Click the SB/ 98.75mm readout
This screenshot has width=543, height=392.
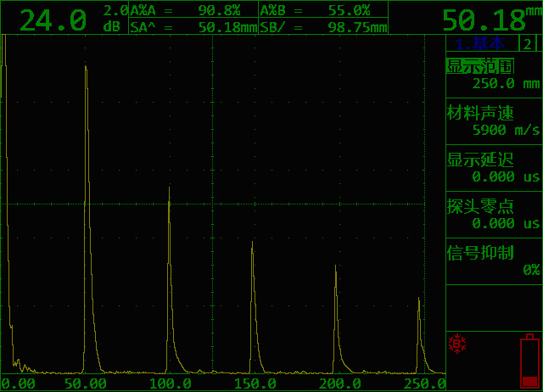click(x=322, y=27)
